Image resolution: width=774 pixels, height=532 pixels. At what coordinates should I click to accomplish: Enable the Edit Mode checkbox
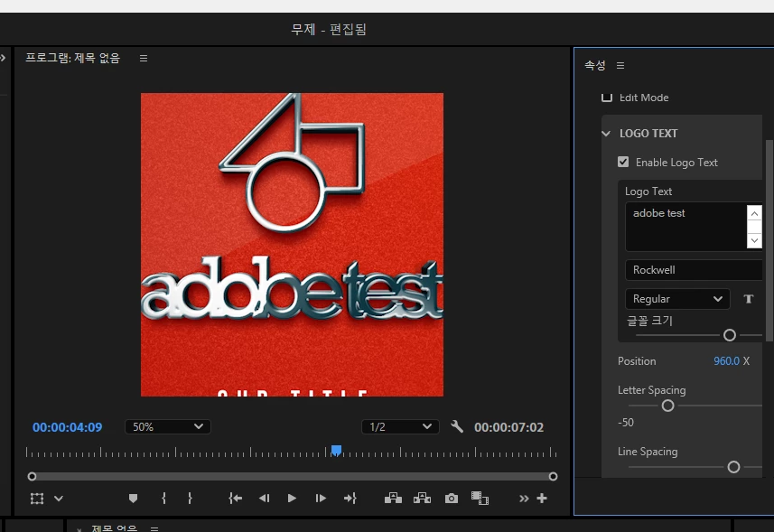click(607, 98)
